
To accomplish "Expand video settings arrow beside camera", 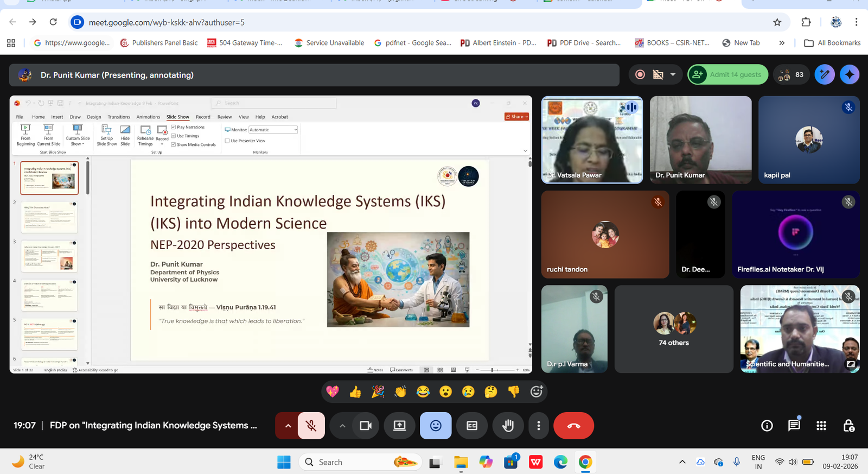I will tap(342, 426).
